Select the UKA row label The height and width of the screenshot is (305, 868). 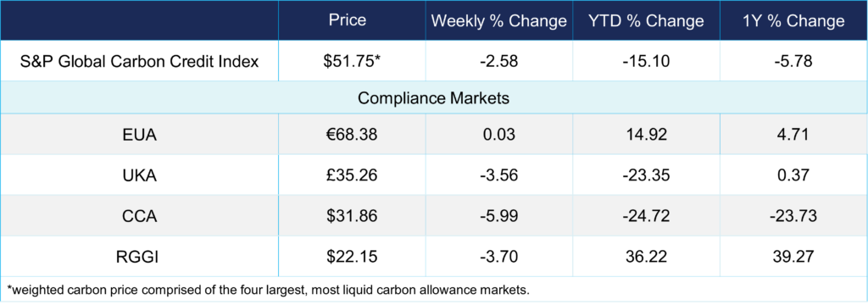point(140,176)
